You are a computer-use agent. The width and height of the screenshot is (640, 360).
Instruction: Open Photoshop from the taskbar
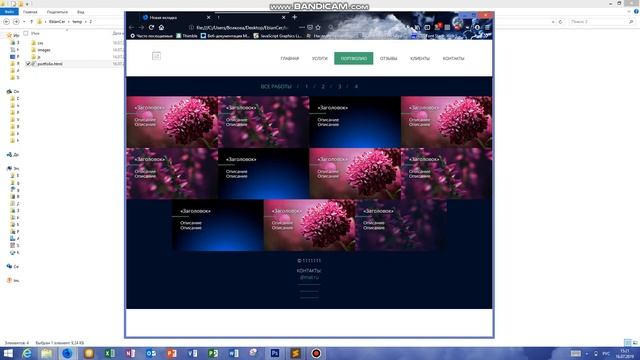tap(275, 353)
